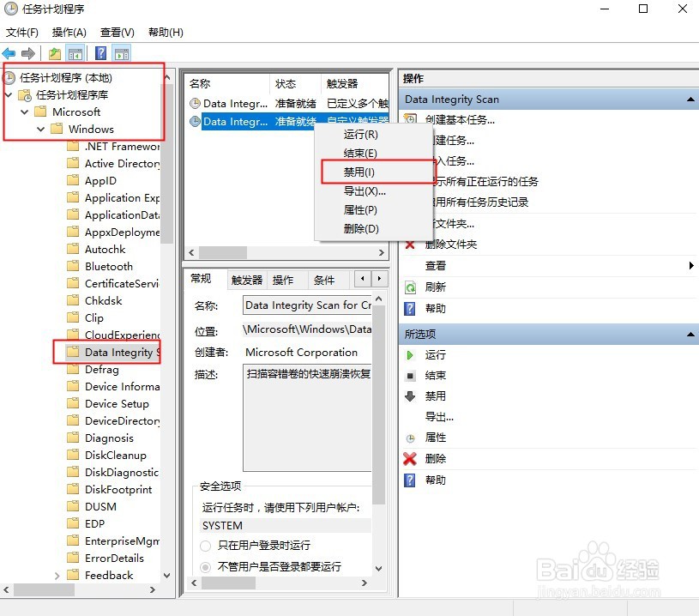
Task: Collapse the 所选项 section header arrow
Action: pyautogui.click(x=690, y=334)
